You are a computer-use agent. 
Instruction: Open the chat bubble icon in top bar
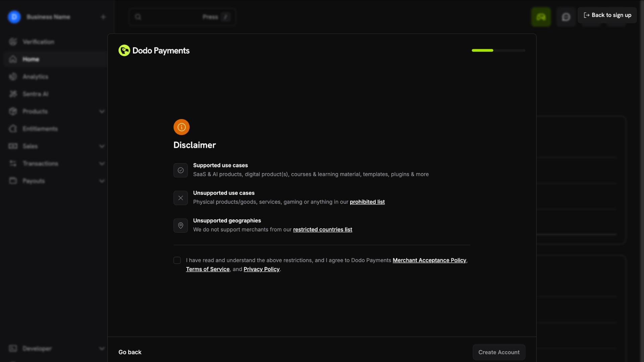pos(566,17)
